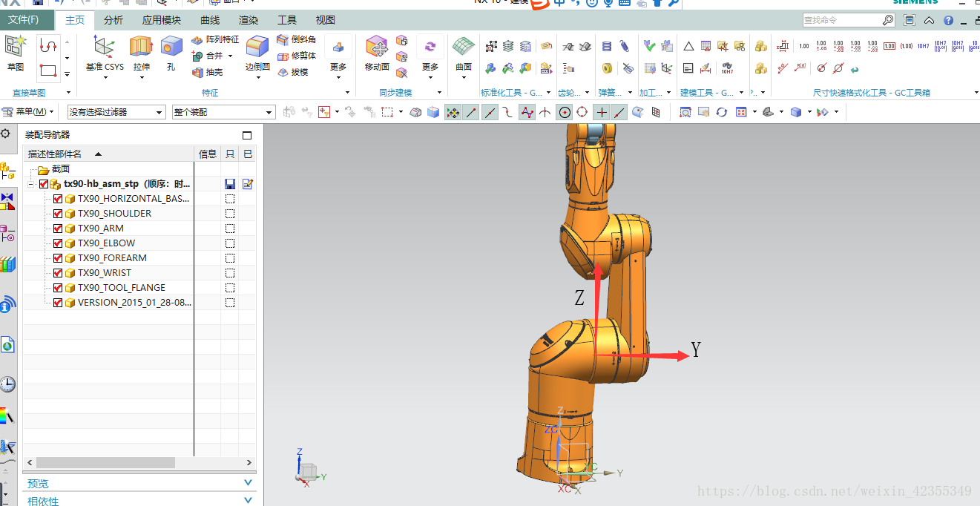Image resolution: width=980 pixels, height=506 pixels.
Task: Click the rectangle sketch icon
Action: point(48,70)
